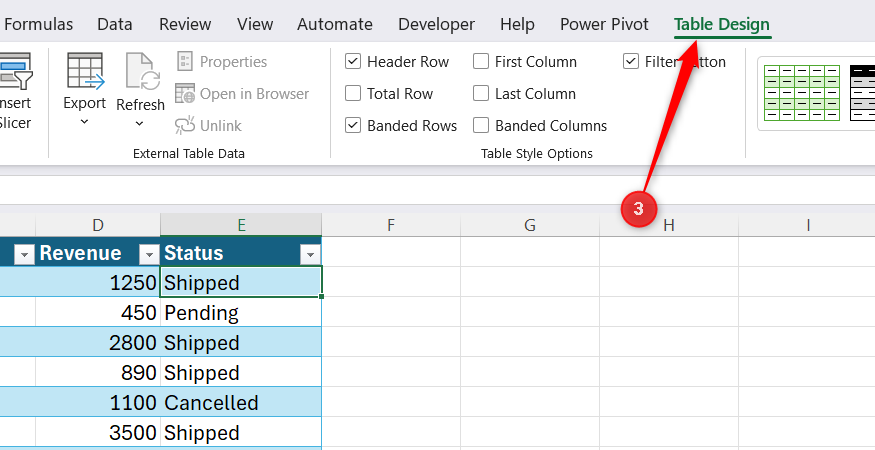Select the Shipped cell beside 2800
Image resolution: width=875 pixels, height=450 pixels.
coord(241,342)
